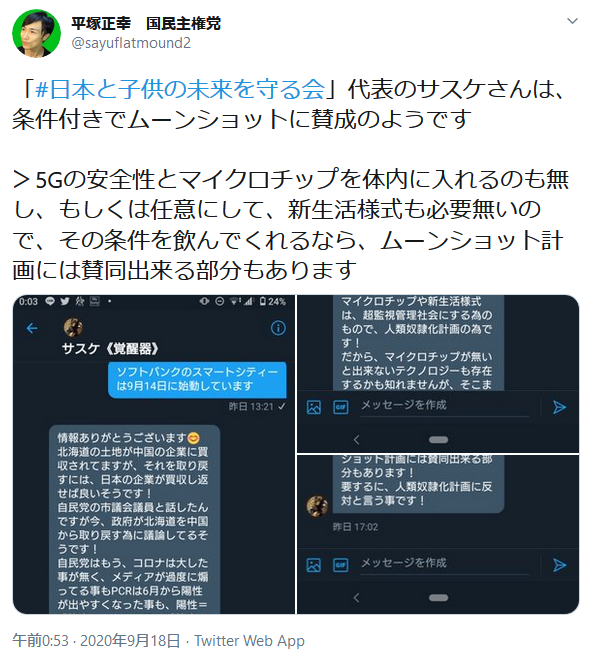Tap サスケ avatar beside the 17:02 message

[x=317, y=505]
